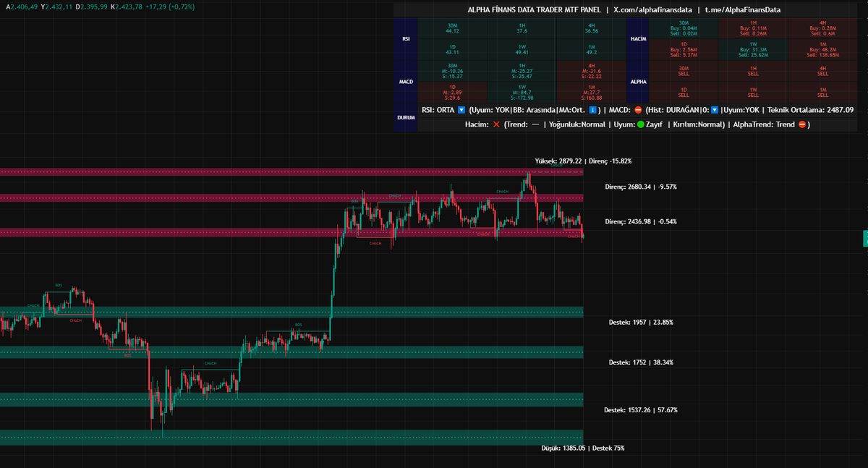This screenshot has width=868, height=468.
Task: Click the RSI 4H cell showing 36.56
Action: tap(592, 28)
